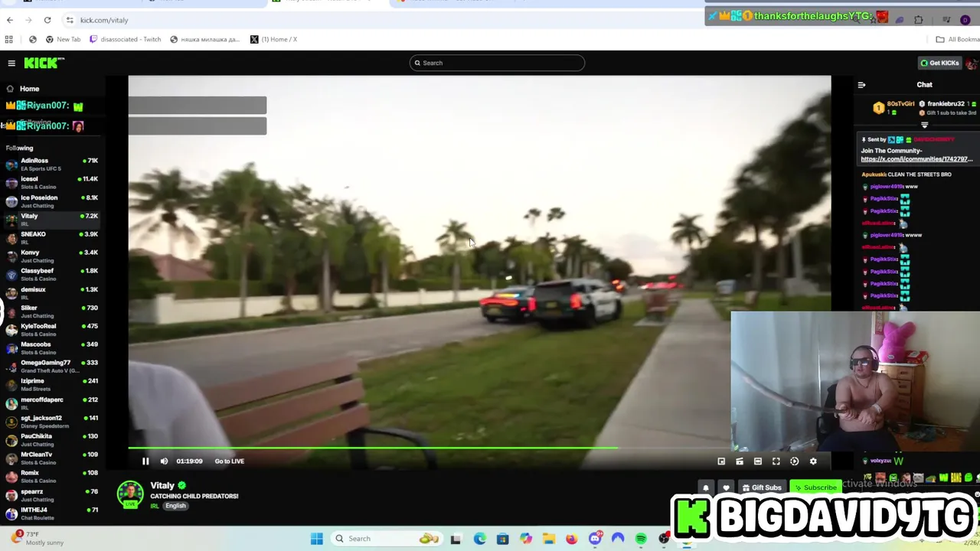Open mercoffdaperc channel
This screenshot has width=980, height=551.
tap(51, 403)
